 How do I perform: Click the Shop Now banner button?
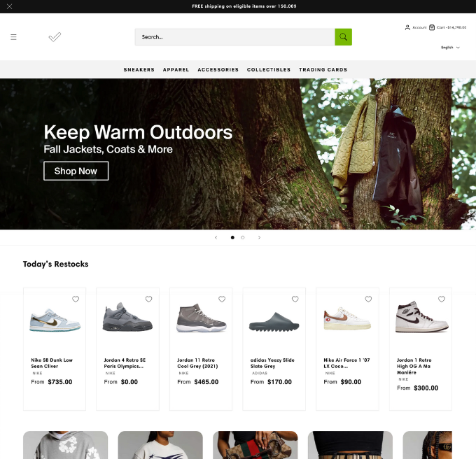[x=76, y=171]
